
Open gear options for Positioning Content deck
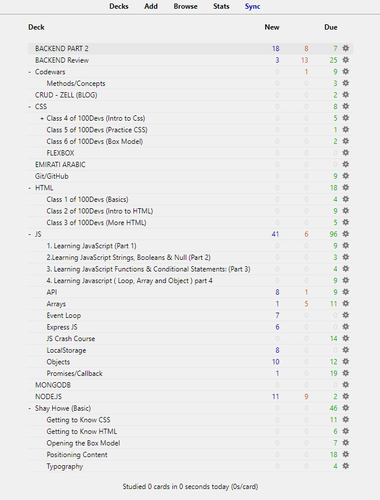[x=346, y=454]
